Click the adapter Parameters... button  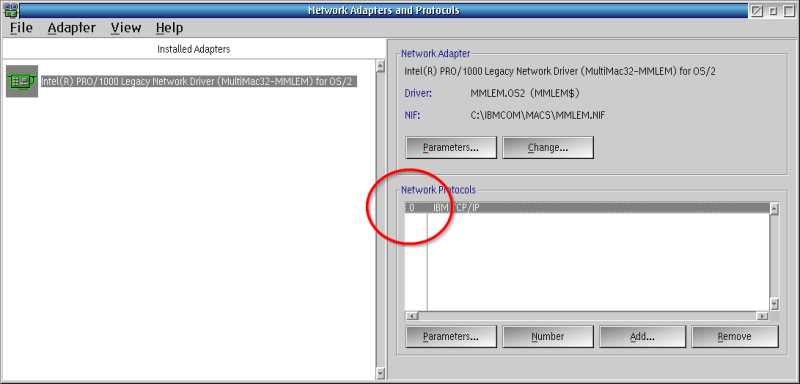coord(451,147)
